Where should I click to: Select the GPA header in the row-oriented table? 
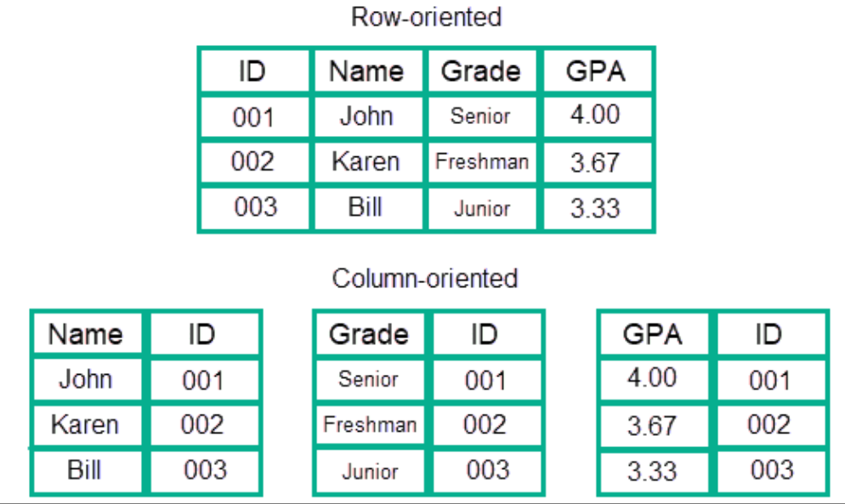(x=595, y=71)
